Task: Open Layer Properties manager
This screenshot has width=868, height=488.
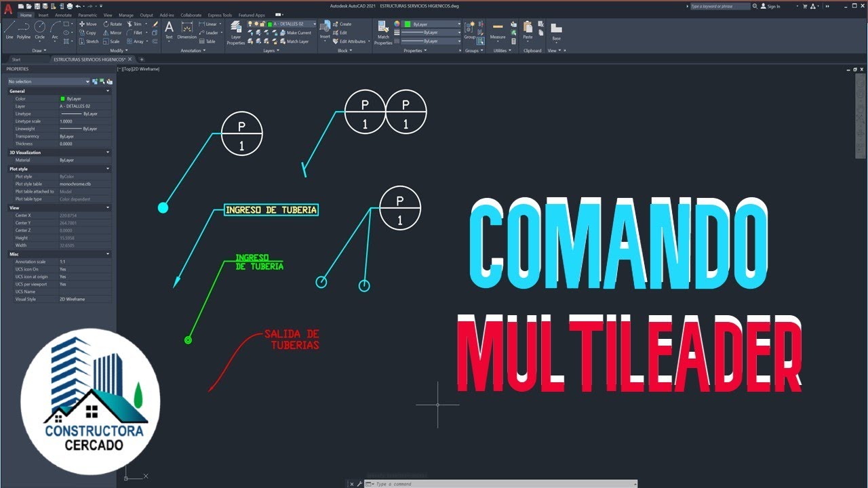Action: point(235,33)
